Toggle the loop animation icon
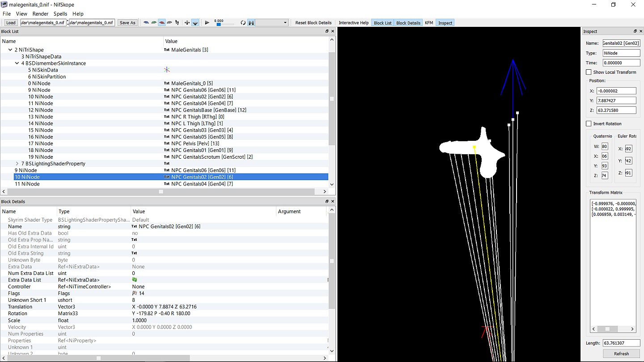 coord(243,23)
